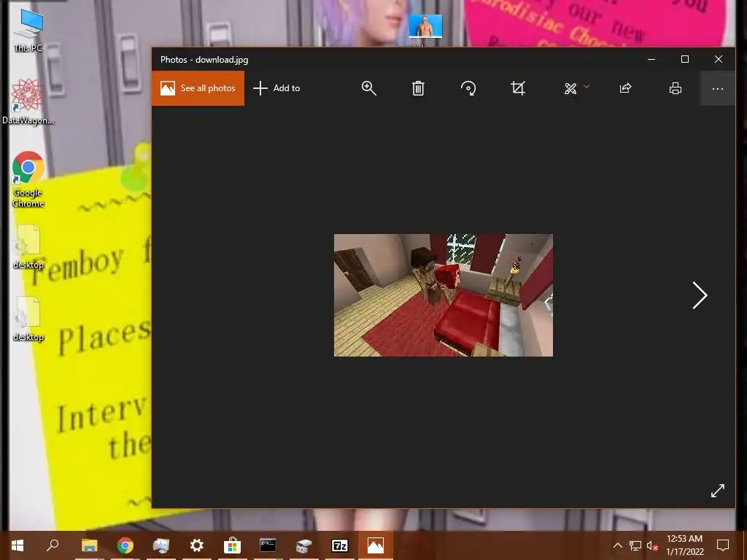
Task: Open the Add to menu
Action: coord(276,88)
